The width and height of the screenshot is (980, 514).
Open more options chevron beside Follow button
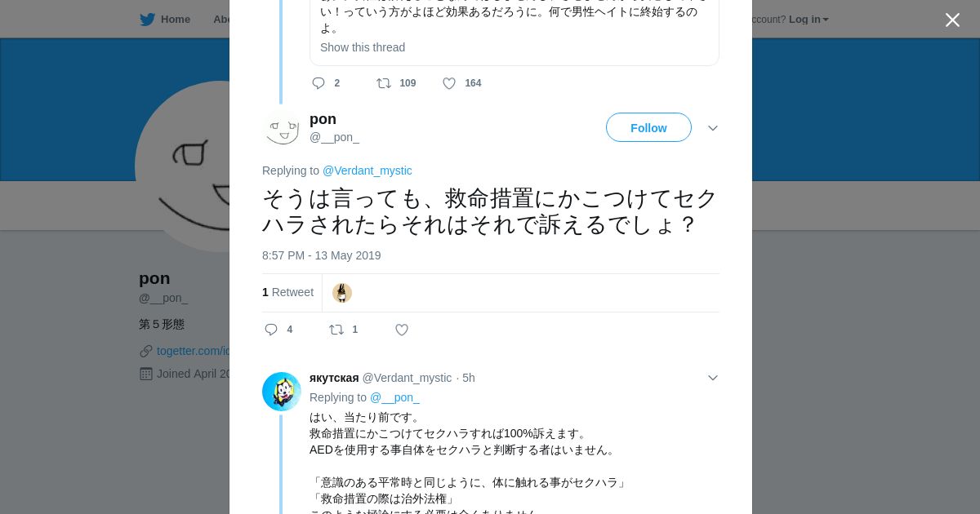click(x=713, y=128)
